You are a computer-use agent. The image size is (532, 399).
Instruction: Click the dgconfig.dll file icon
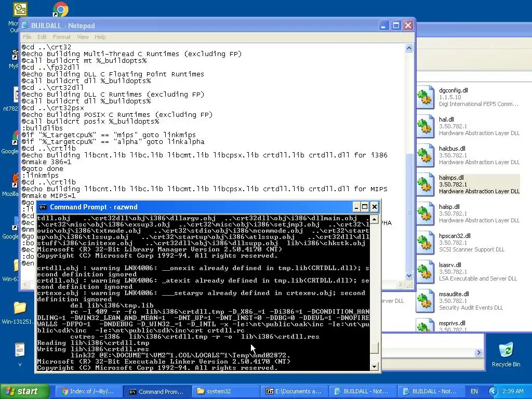(x=425, y=97)
